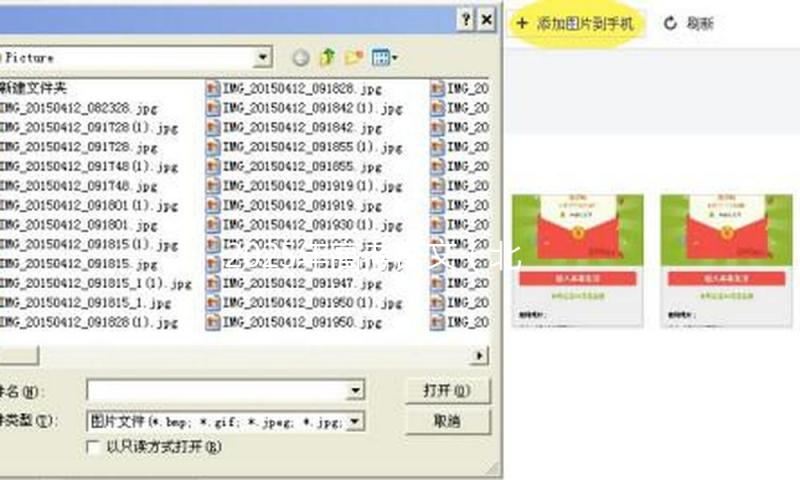The image size is (800, 480).
Task: Select the 新建文件夹 folder entry
Action: click(33, 88)
